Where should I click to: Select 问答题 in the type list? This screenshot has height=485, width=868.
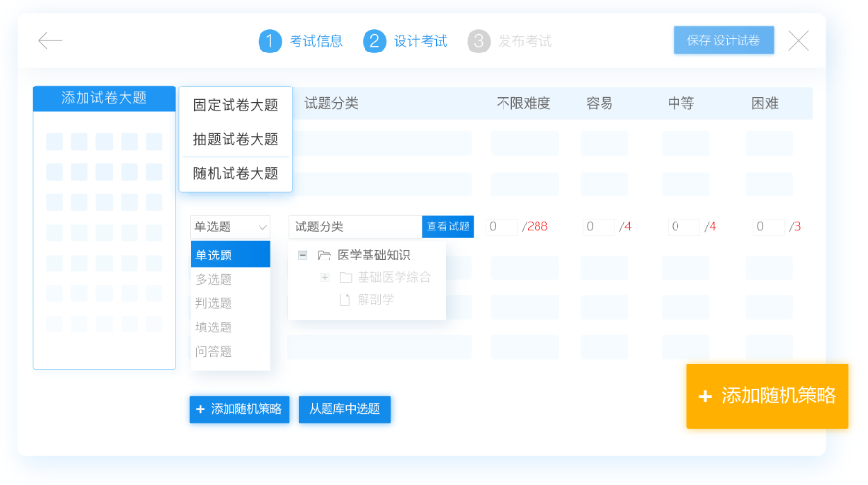[215, 351]
